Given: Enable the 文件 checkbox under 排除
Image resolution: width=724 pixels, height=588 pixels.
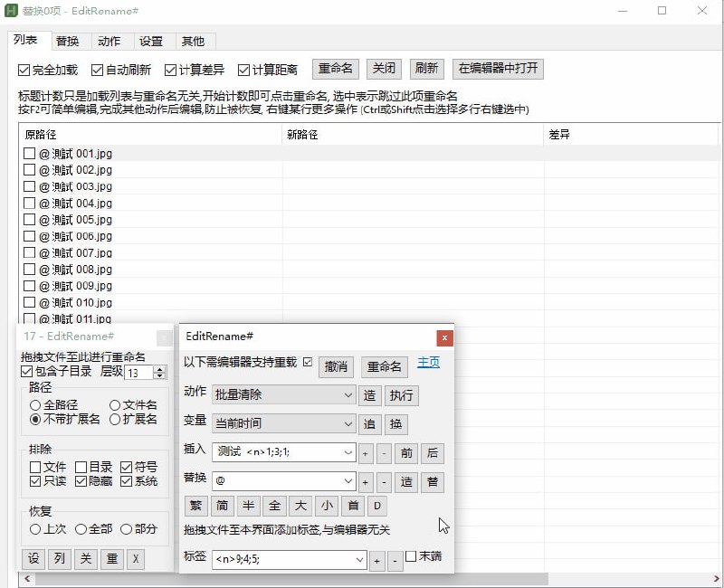Looking at the screenshot, I should pos(35,467).
